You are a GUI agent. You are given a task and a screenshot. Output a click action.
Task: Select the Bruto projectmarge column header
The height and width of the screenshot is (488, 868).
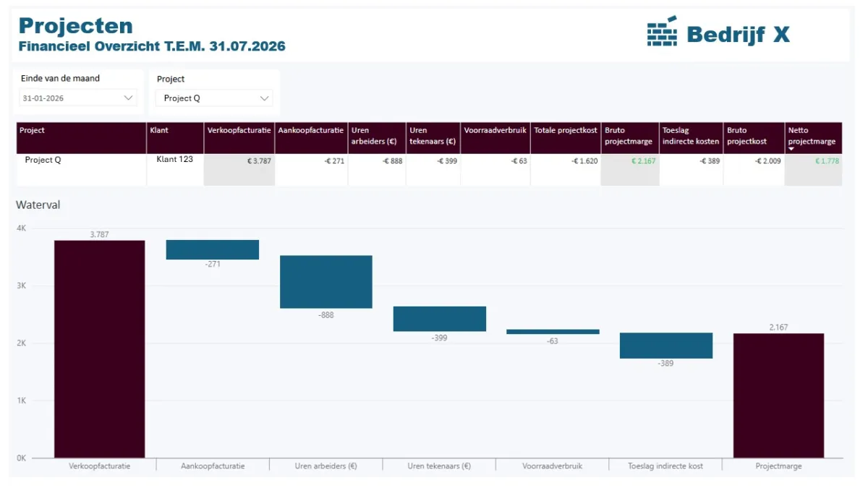pyautogui.click(x=629, y=136)
